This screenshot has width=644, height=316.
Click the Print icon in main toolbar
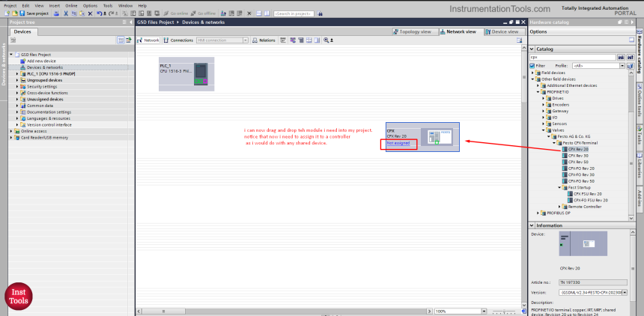[57, 13]
